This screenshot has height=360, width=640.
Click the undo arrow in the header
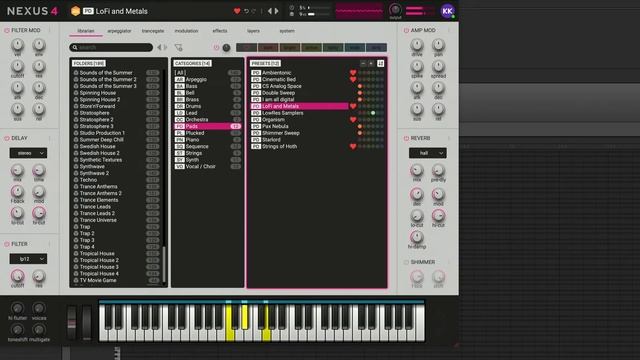click(246, 11)
